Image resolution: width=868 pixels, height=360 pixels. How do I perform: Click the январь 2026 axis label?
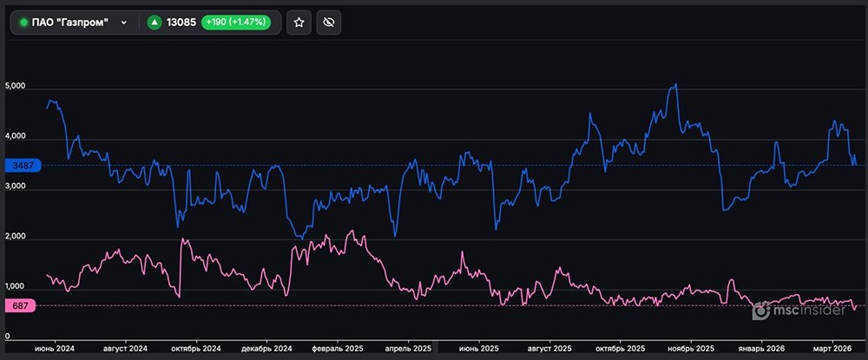coord(761,349)
